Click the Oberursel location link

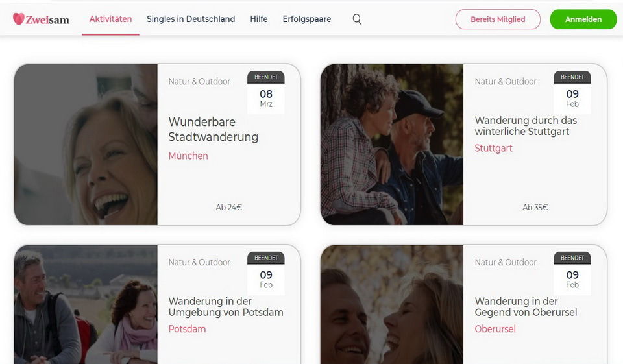coord(495,329)
